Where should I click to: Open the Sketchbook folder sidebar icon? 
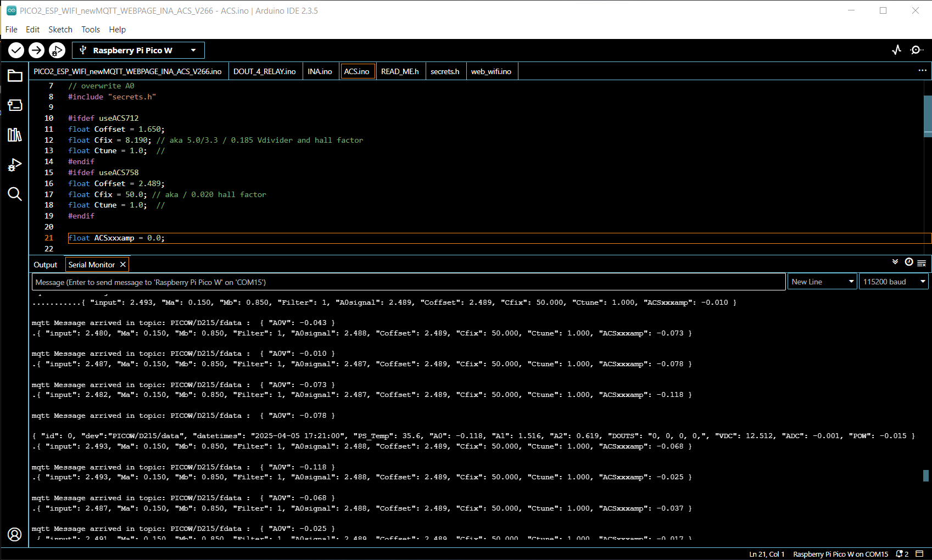(15, 76)
